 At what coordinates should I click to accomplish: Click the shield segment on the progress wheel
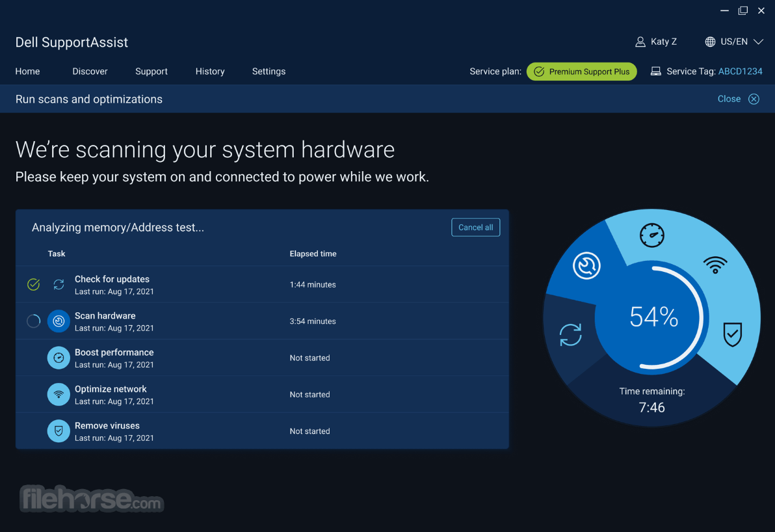(x=733, y=334)
